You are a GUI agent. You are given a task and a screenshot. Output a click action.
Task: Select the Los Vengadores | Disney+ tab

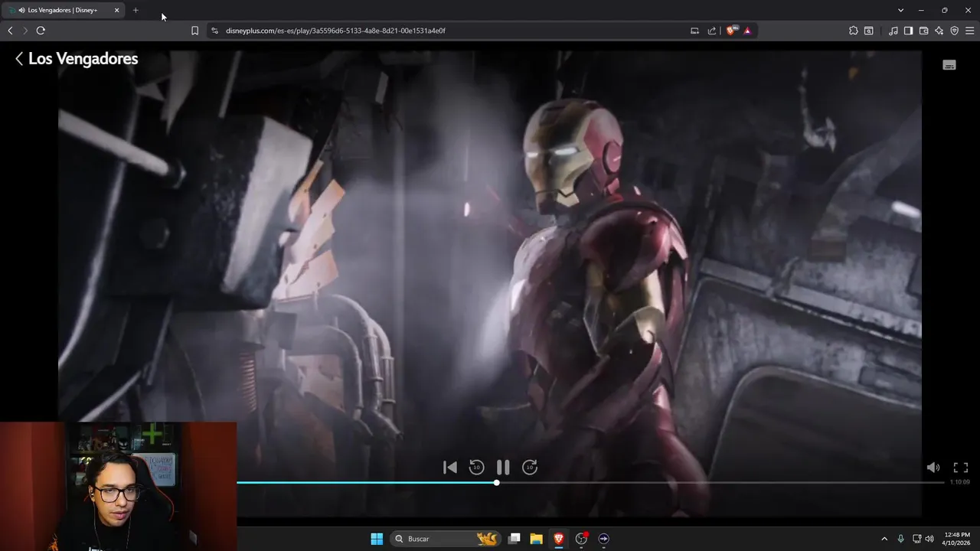[64, 10]
